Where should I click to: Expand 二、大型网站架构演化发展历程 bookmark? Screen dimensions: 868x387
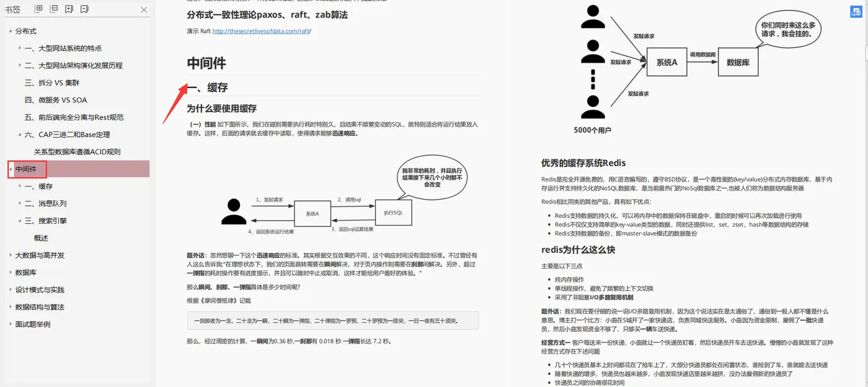coord(20,66)
